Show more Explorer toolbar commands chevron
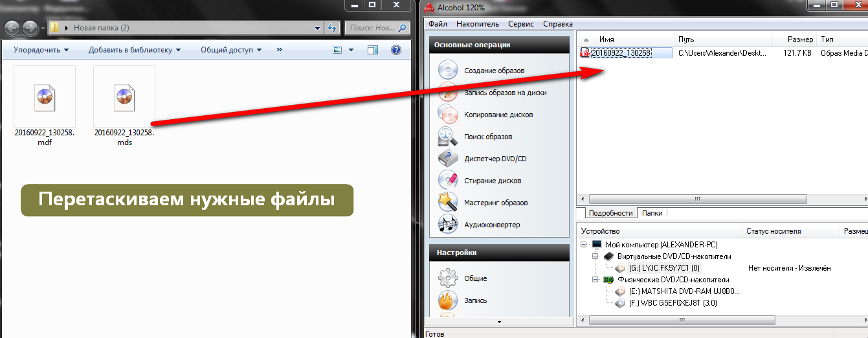This screenshot has width=868, height=338. coord(280,50)
